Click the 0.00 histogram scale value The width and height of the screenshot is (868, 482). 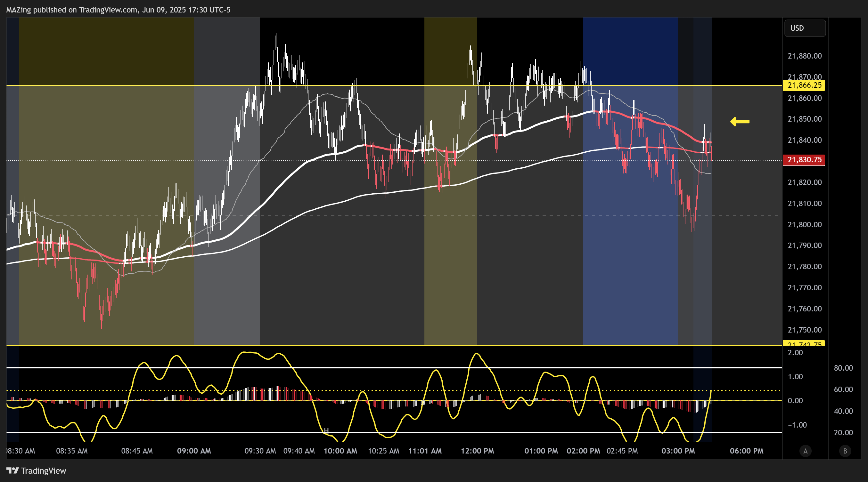[x=795, y=401]
